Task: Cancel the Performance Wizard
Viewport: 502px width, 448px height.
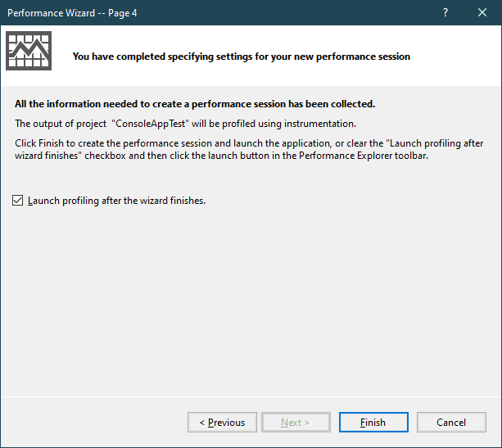Action: (x=451, y=422)
